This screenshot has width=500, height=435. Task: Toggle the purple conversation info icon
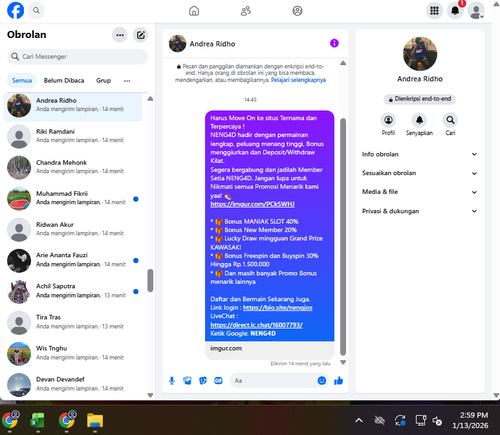334,43
